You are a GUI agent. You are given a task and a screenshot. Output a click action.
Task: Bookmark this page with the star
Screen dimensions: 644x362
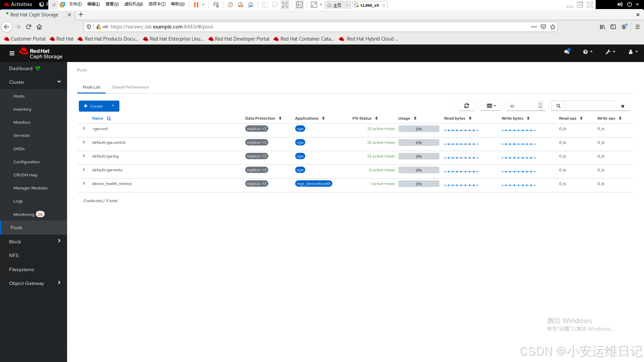click(x=553, y=27)
